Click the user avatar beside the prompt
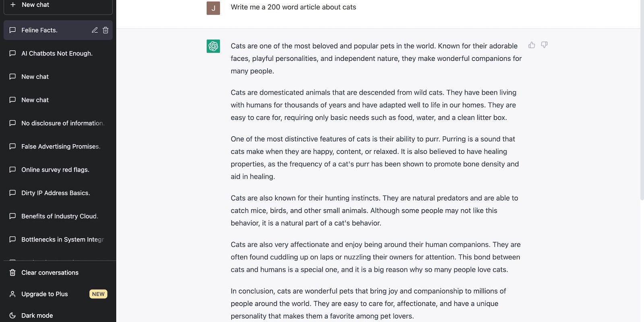Screen dimensions: 644x322 [x=213, y=8]
